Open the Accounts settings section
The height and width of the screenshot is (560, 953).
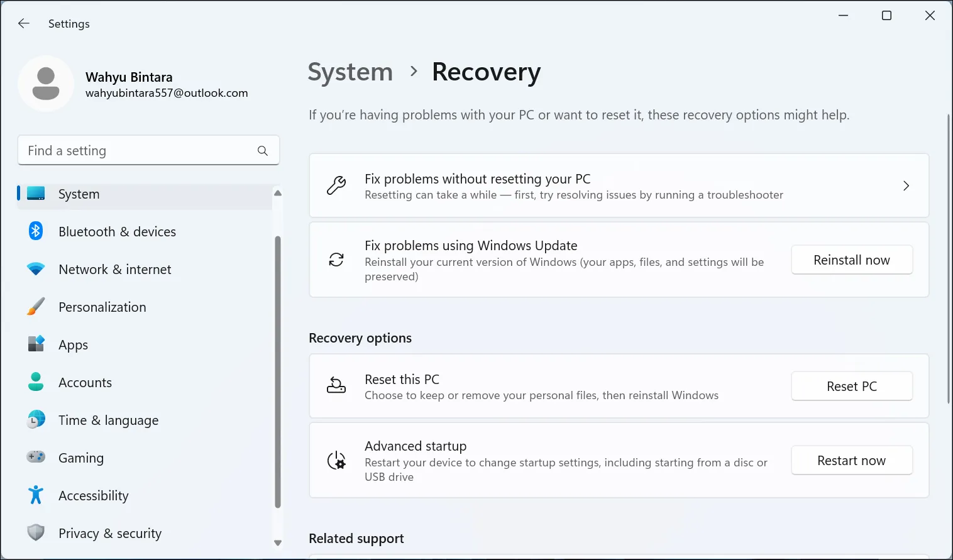tap(85, 382)
